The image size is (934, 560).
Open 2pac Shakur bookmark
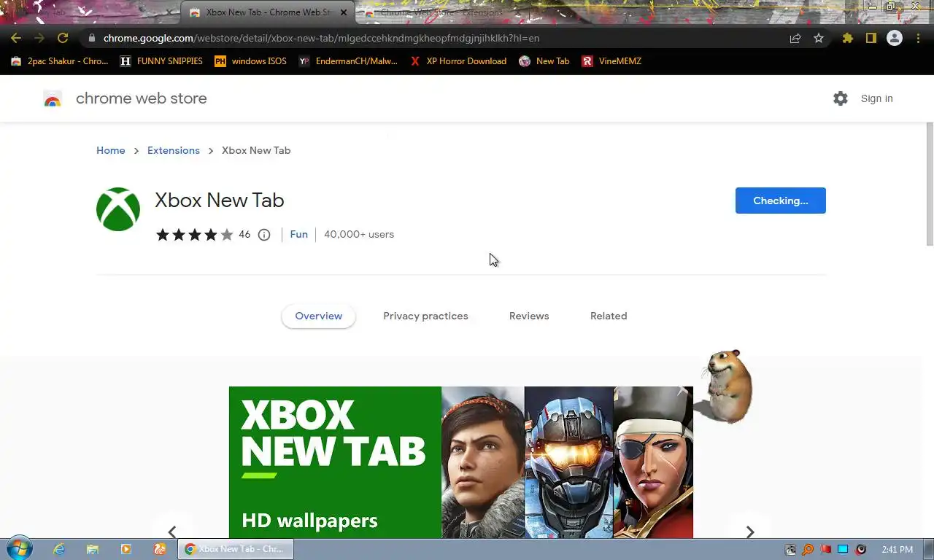coord(60,61)
